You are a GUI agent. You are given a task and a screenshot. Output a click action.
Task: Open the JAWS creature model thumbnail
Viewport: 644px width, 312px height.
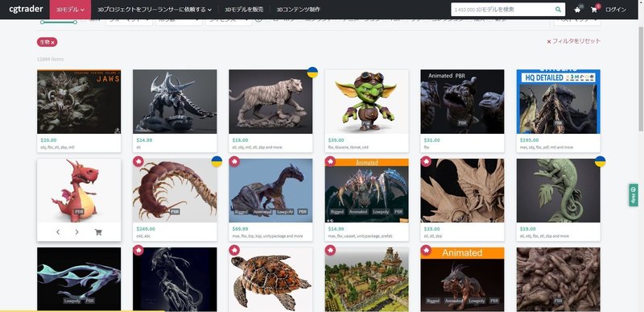tap(79, 102)
